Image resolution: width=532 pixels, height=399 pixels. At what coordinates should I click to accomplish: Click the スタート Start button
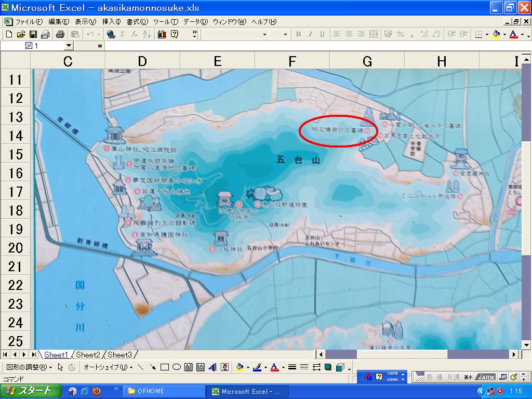click(x=30, y=391)
